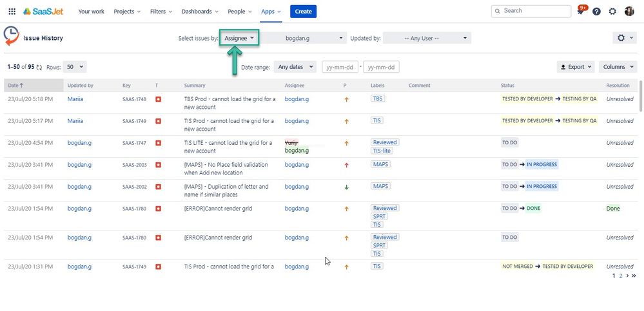Image resolution: width=644 pixels, height=311 pixels.
Task: Open the notifications bell
Action: (581, 11)
